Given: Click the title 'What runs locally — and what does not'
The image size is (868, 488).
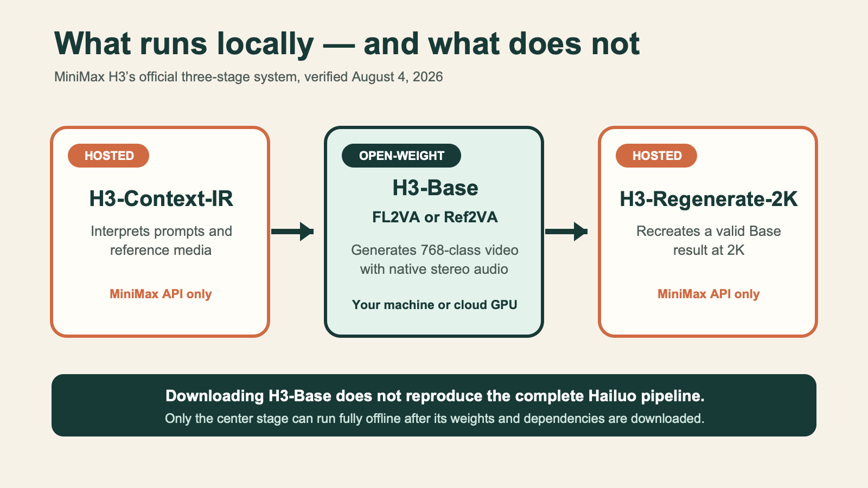Looking at the screenshot, I should click(347, 43).
